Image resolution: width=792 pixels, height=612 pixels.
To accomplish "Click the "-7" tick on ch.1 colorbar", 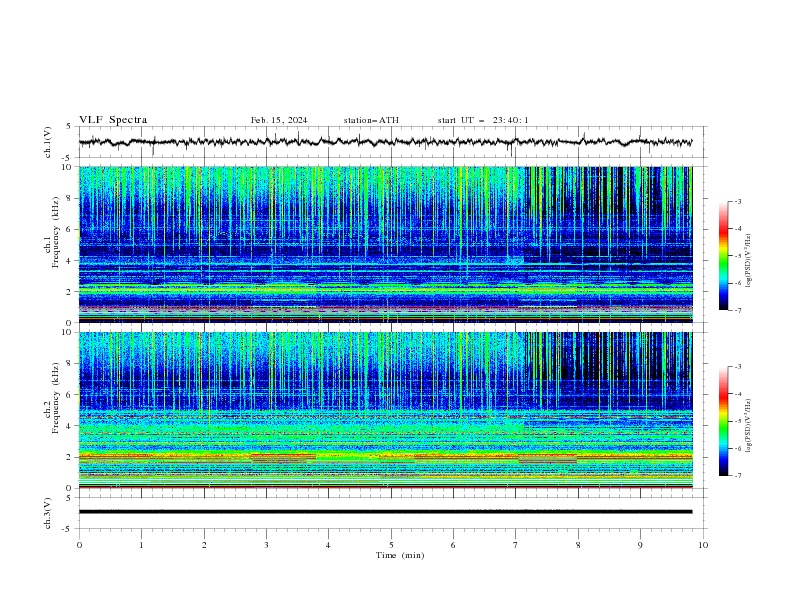I will pyautogui.click(x=737, y=310).
